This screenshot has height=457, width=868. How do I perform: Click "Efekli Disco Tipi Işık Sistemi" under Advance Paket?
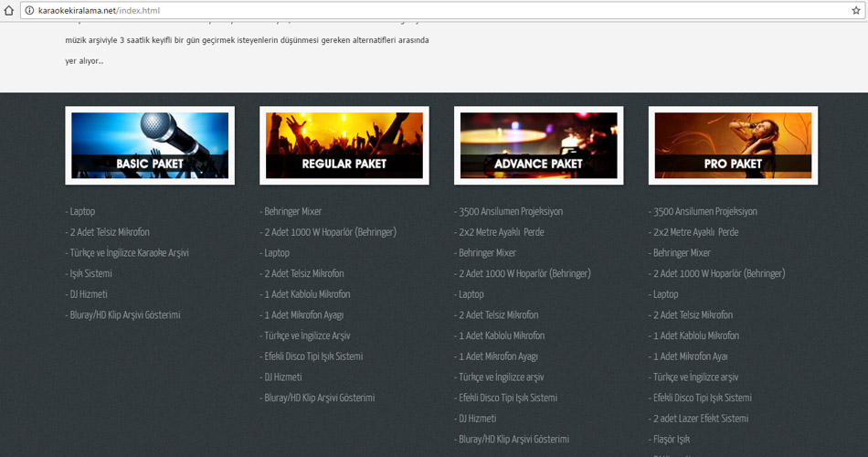click(x=506, y=398)
